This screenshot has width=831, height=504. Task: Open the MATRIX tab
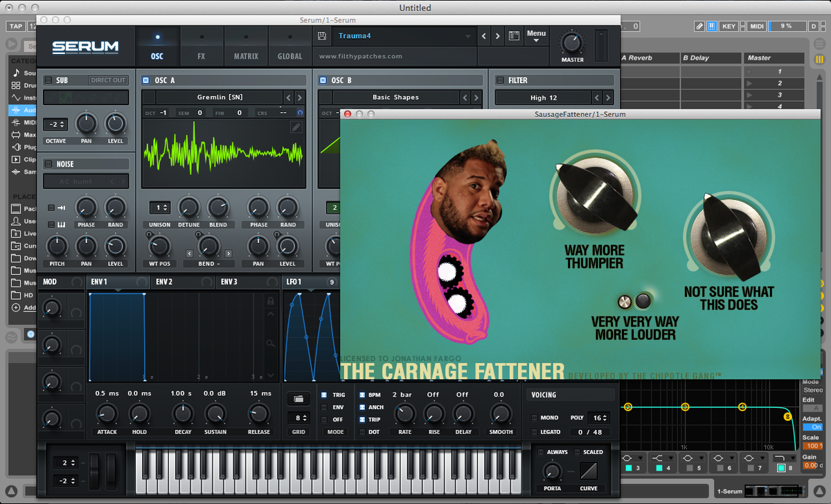click(x=246, y=45)
